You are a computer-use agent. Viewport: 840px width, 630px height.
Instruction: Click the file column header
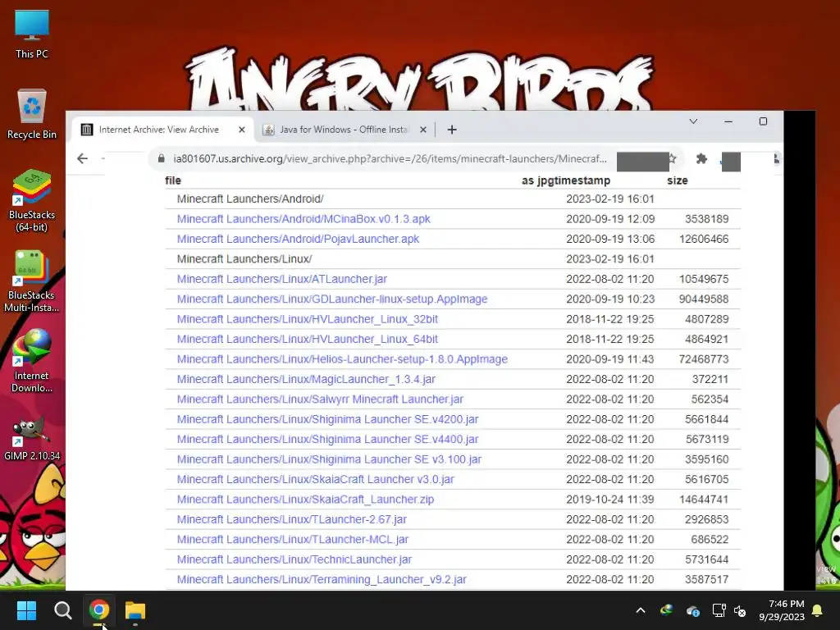pos(173,180)
